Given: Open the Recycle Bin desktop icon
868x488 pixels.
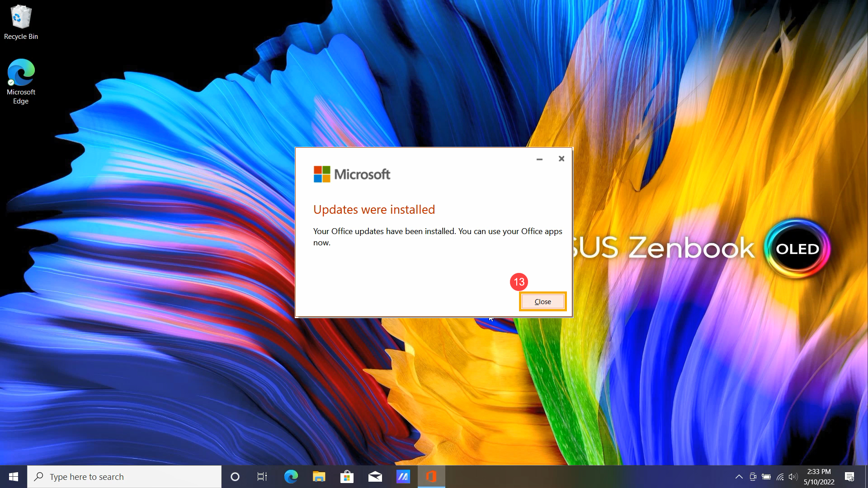Looking at the screenshot, I should click(21, 23).
